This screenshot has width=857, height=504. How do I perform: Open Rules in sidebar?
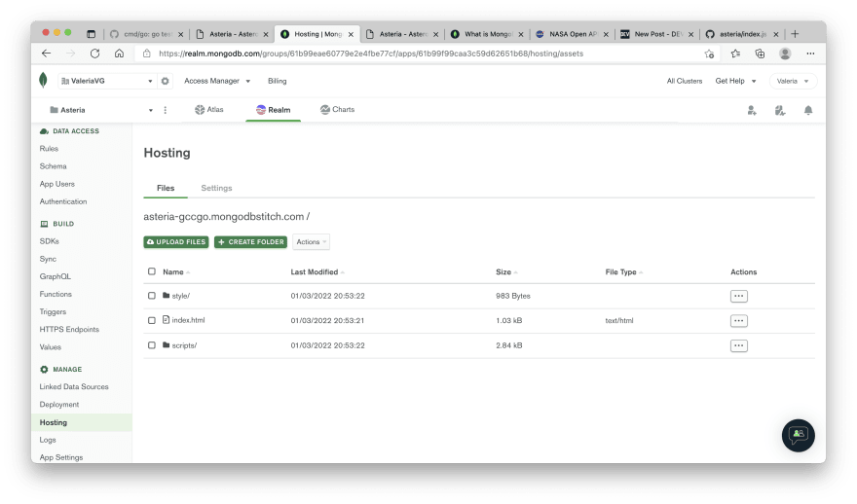click(x=49, y=149)
